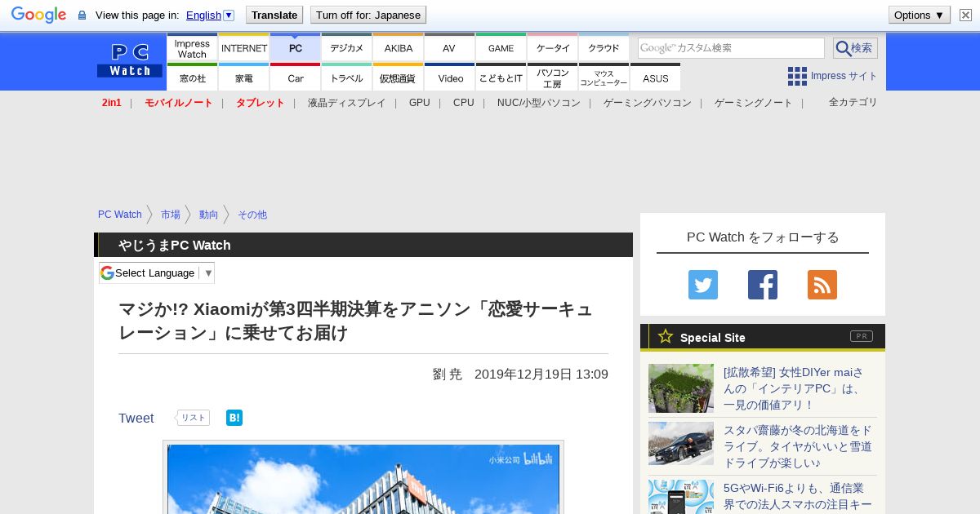
Task: Open the タブレット category link
Action: pyautogui.click(x=261, y=103)
